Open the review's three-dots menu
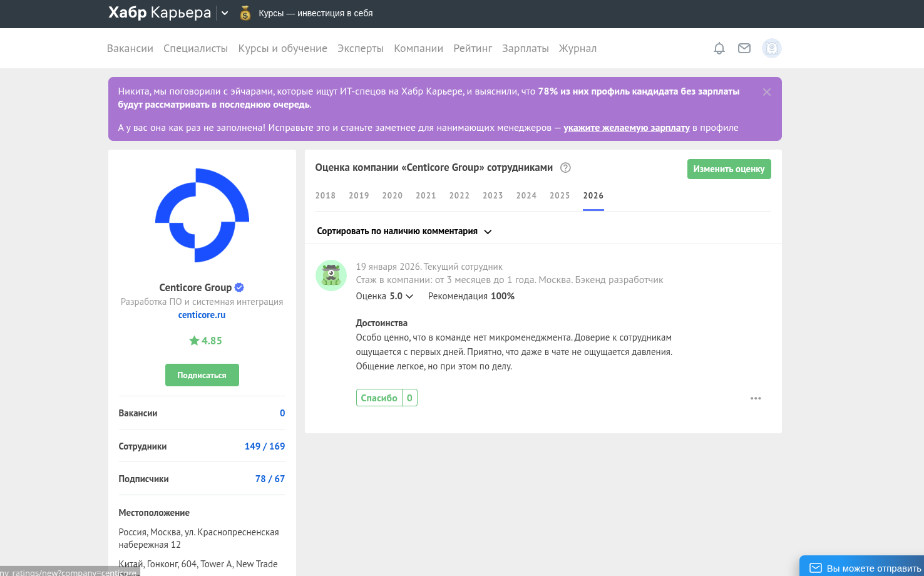This screenshot has width=924, height=576. pos(756,398)
